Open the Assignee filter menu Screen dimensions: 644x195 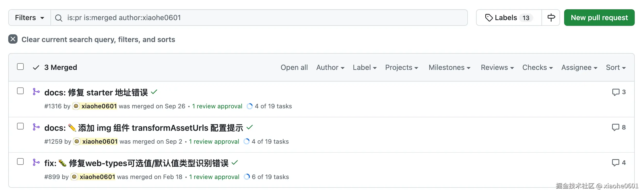click(579, 68)
